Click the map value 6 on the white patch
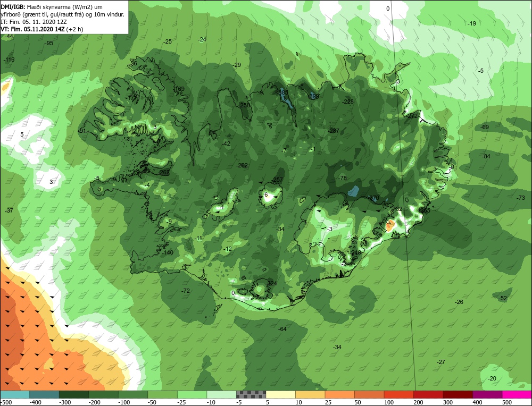The width and height of the screenshot is (532, 406). point(266,194)
